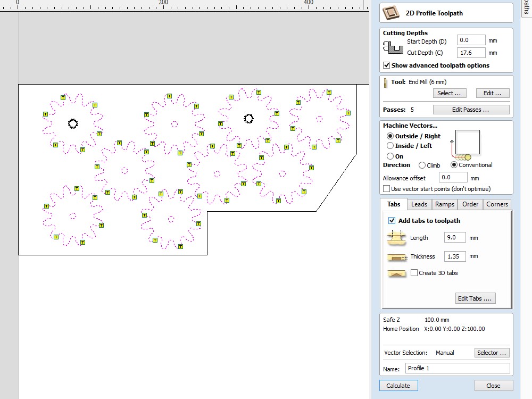
Task: Enable Show advanced toolpath options checkbox
Action: (386, 65)
